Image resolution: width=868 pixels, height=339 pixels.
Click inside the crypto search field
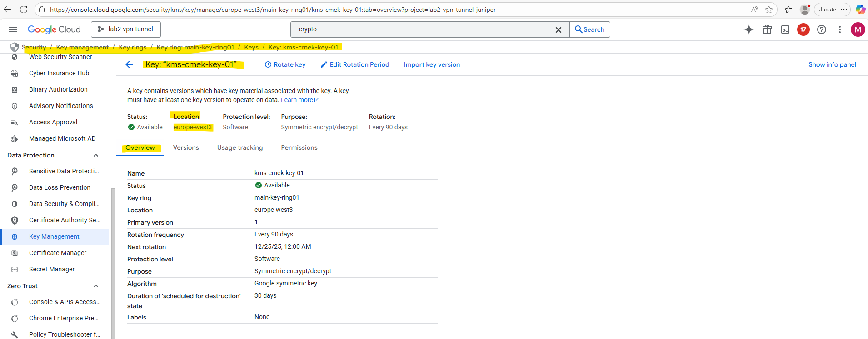pyautogui.click(x=423, y=29)
